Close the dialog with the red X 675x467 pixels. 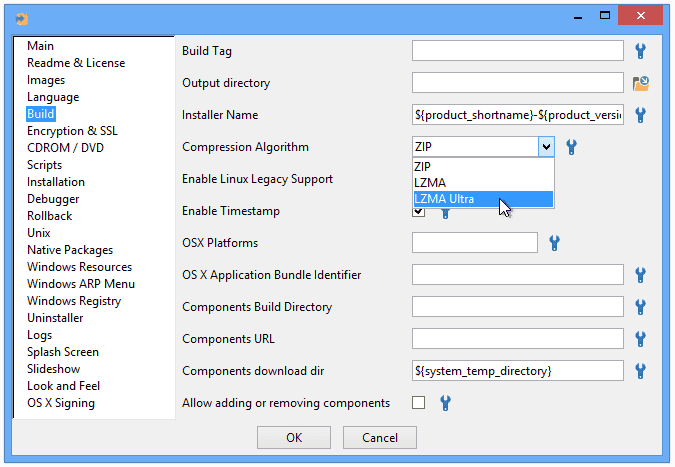(x=641, y=16)
